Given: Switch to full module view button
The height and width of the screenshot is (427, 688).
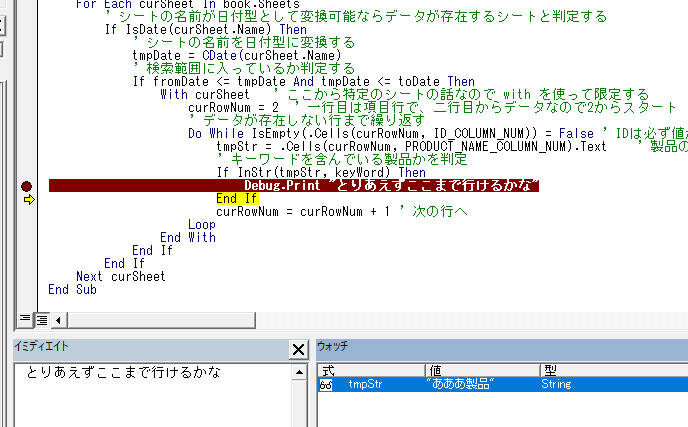Looking at the screenshot, I should click(x=42, y=320).
